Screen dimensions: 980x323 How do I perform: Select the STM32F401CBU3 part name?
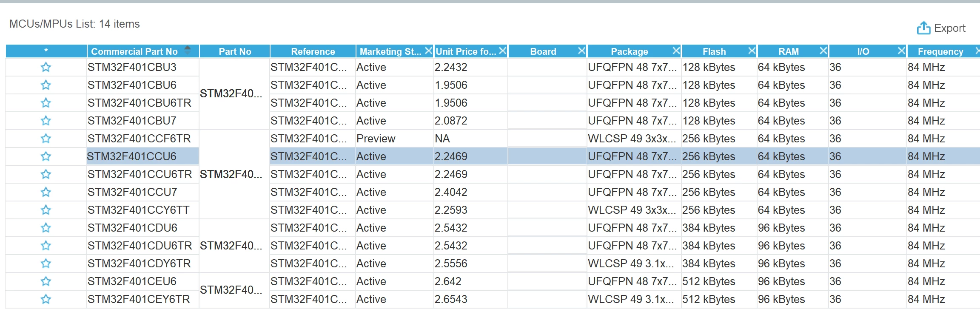click(132, 67)
